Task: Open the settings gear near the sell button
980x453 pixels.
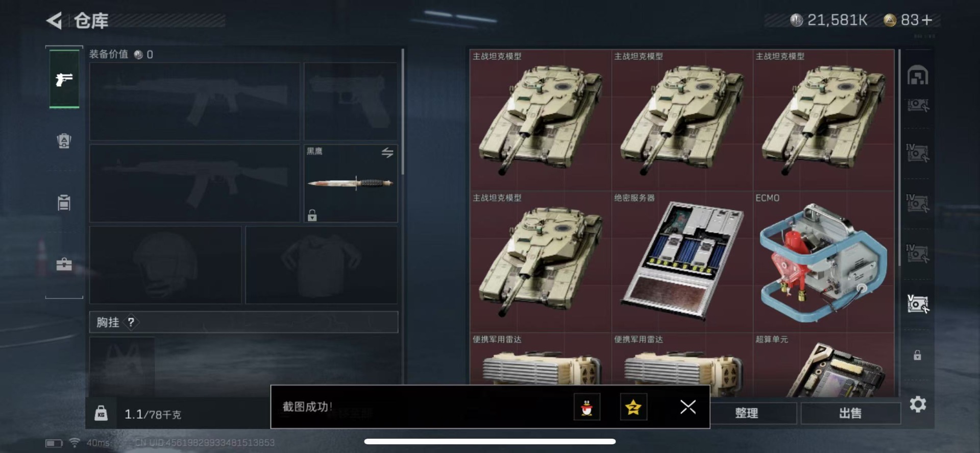Action: [x=918, y=404]
